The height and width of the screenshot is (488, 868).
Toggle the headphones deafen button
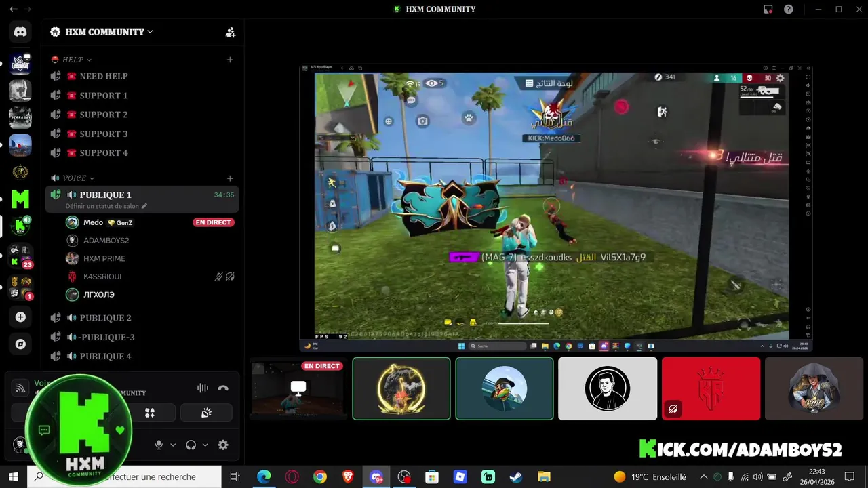pos(191,445)
